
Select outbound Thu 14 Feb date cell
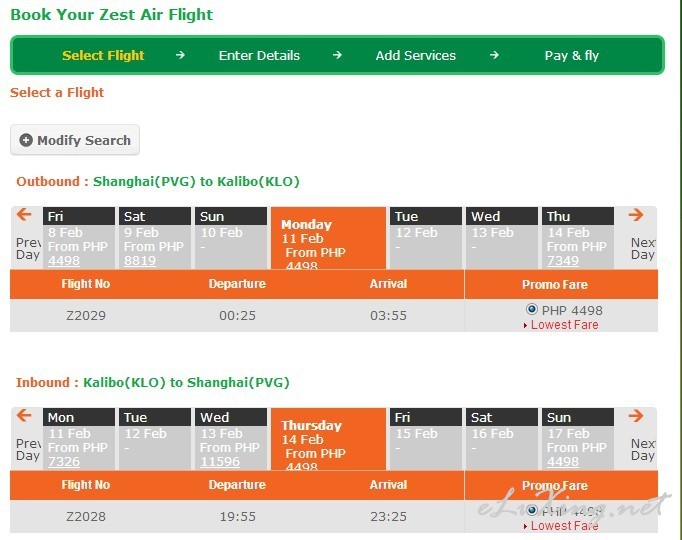[x=578, y=238]
